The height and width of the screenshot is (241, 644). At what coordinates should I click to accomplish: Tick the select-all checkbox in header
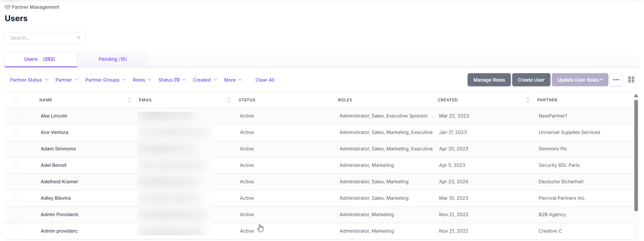[17, 100]
